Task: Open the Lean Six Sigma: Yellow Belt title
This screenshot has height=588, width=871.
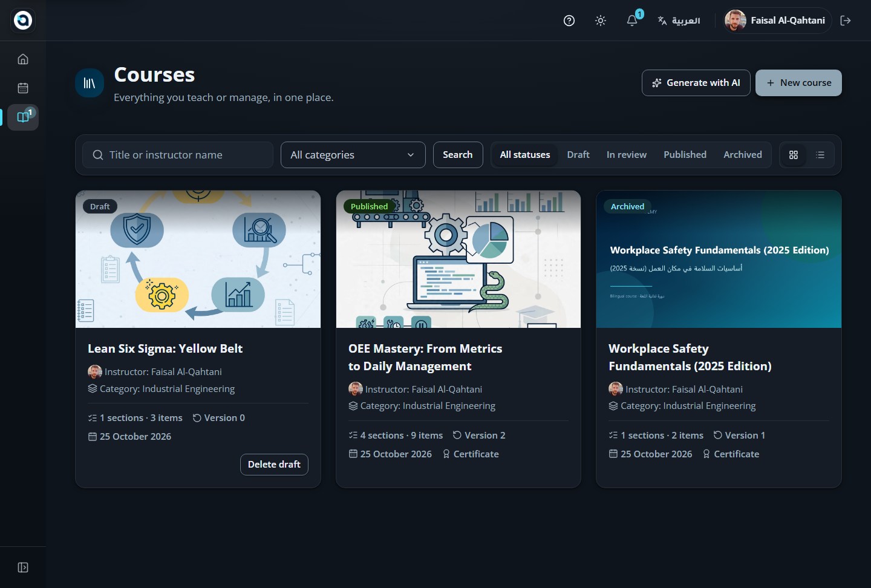Action: 165,349
